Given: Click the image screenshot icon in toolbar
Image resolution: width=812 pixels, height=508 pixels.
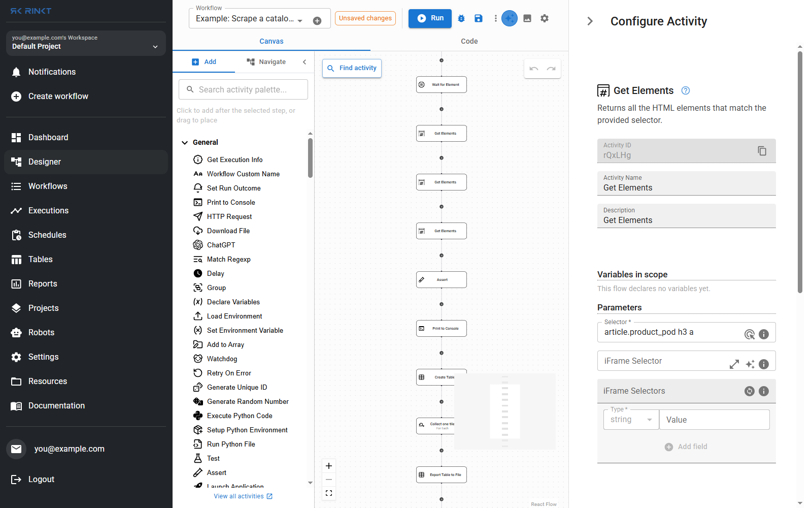Looking at the screenshot, I should pyautogui.click(x=527, y=18).
